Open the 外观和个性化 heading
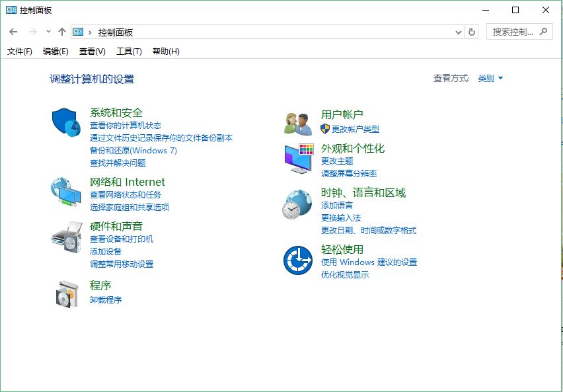The image size is (563, 392). (x=353, y=148)
